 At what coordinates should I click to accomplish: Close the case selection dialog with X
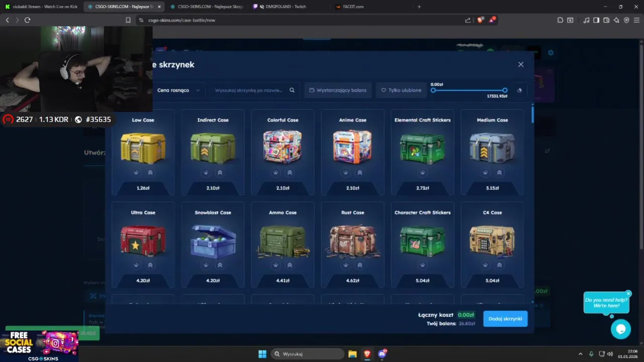521,64
